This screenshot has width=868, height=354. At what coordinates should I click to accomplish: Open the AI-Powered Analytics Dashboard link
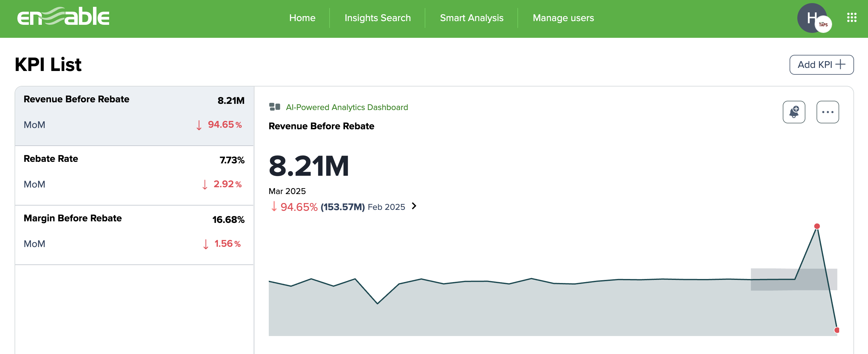347,107
